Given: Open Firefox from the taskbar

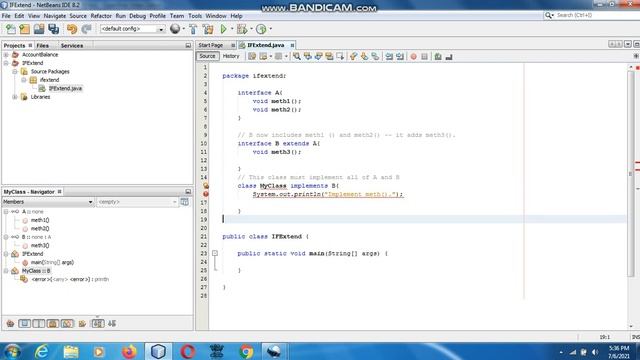Looking at the screenshot, I should coord(129,351).
